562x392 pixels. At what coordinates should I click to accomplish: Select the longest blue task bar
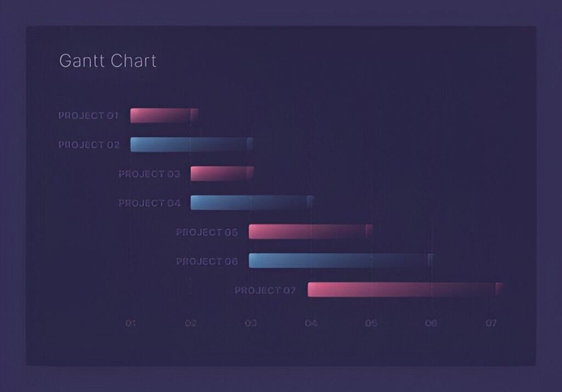point(339,261)
